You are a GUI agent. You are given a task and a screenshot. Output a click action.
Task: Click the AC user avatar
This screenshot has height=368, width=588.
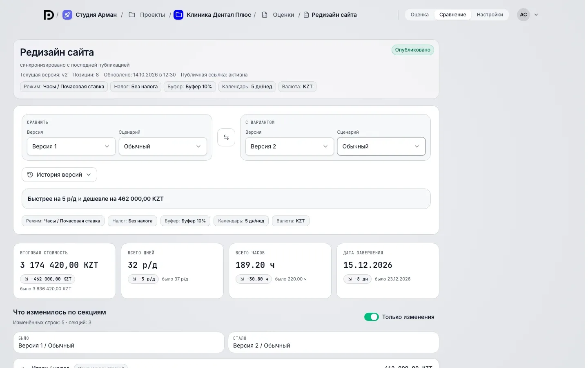(523, 15)
